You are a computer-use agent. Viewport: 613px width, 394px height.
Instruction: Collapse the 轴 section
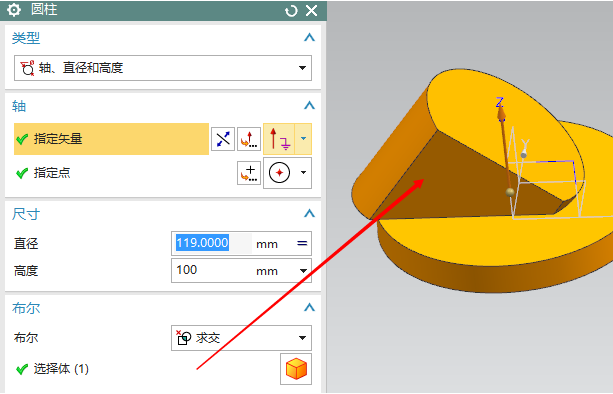[x=309, y=106]
